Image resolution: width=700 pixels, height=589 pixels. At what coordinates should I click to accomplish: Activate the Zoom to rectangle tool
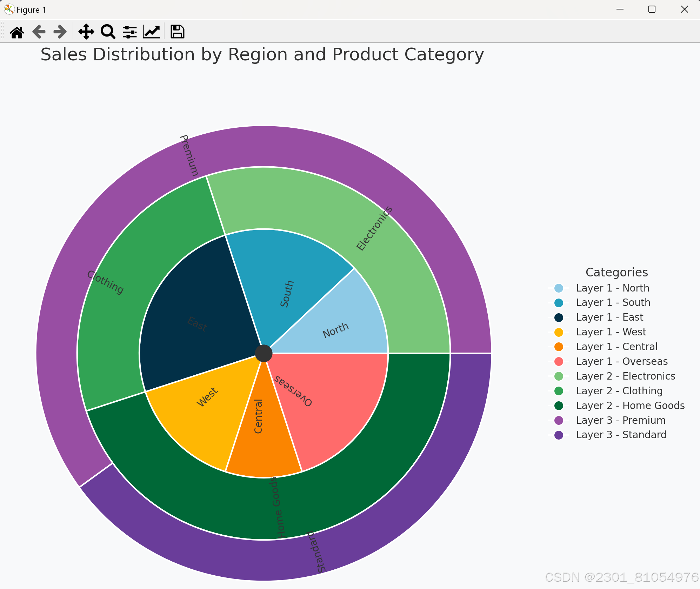pyautogui.click(x=108, y=32)
